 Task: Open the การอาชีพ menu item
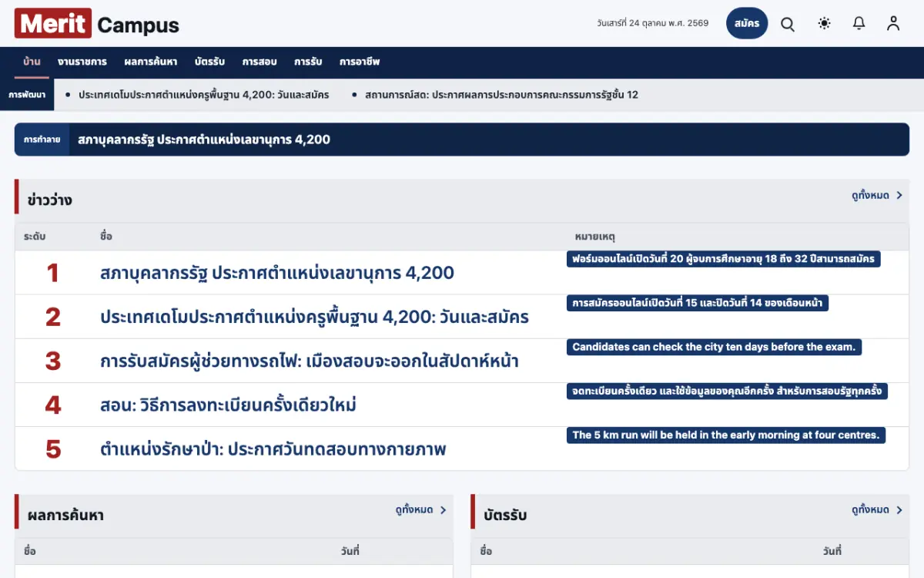coord(360,62)
